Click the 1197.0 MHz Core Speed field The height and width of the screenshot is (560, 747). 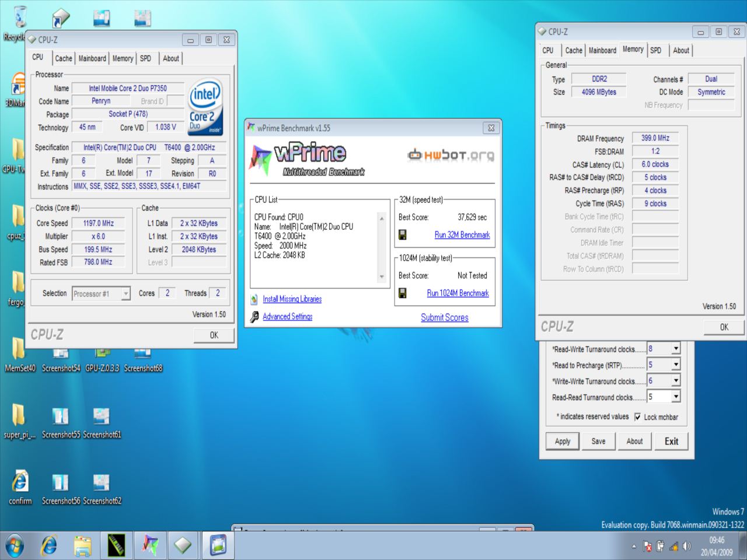click(x=99, y=223)
